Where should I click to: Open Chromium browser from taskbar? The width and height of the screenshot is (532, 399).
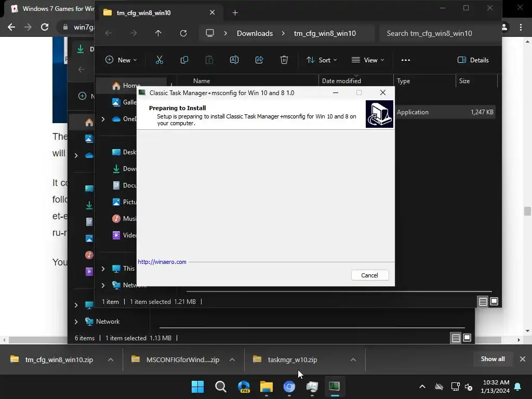[289, 387]
